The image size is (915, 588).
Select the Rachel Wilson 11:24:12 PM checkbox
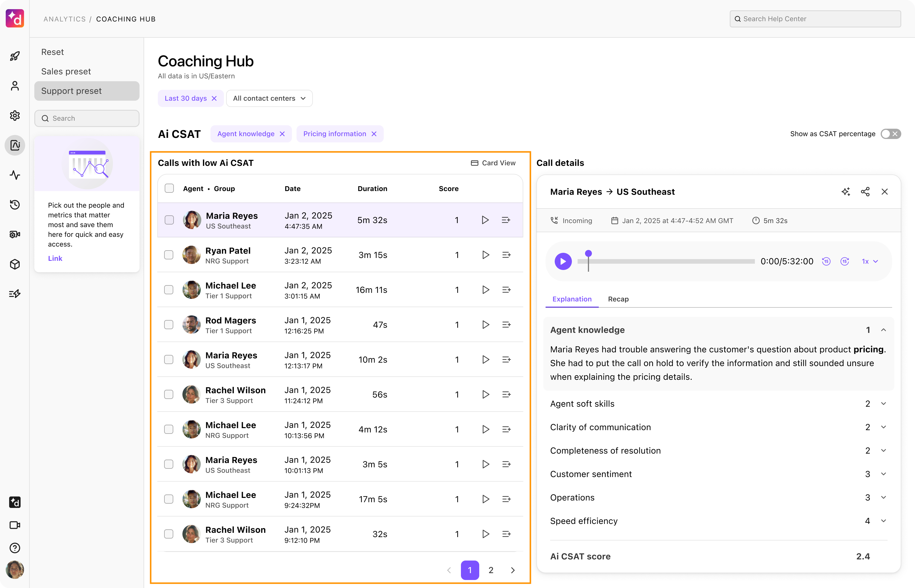tap(169, 394)
